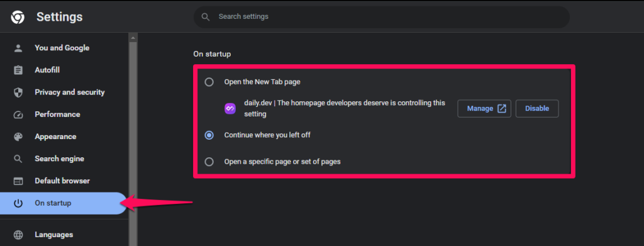Click the Performance speedometer icon
The height and width of the screenshot is (246, 644).
tap(18, 115)
